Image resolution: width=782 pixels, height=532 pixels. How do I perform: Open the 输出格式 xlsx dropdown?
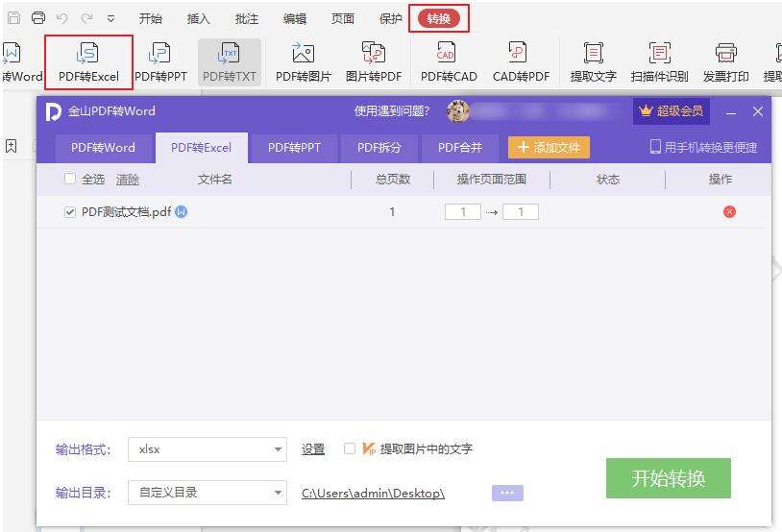tap(208, 449)
